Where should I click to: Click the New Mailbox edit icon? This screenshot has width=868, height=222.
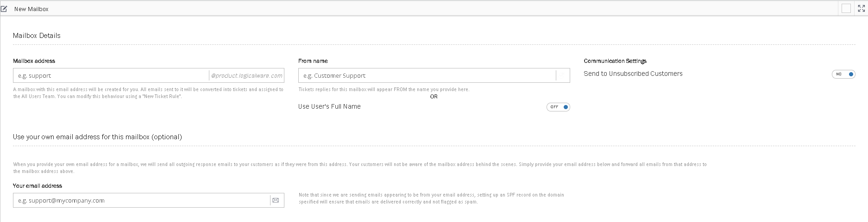tap(5, 9)
